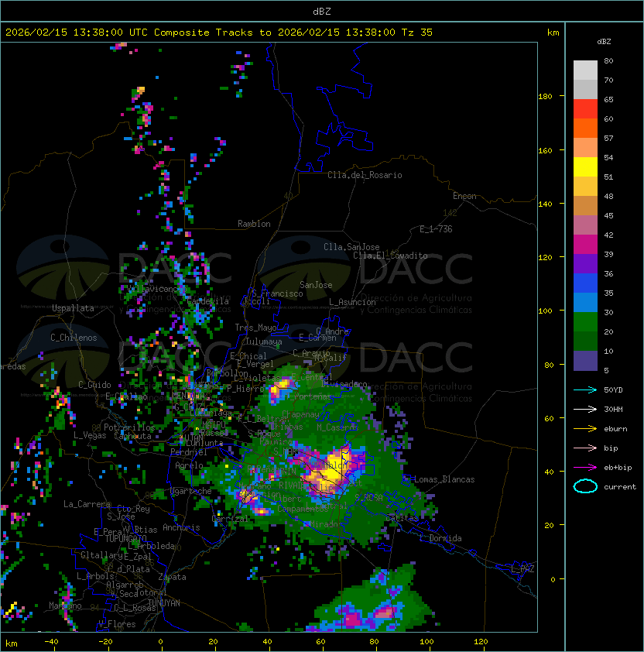Viewport: 644px width, 652px height.
Task: Click the '50YD' legend label
Action: tap(613, 390)
